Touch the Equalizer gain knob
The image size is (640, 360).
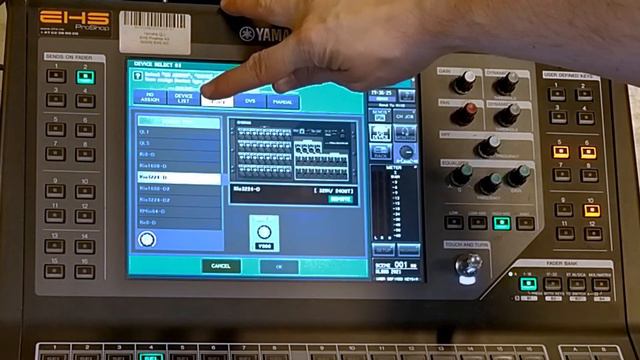point(518,176)
